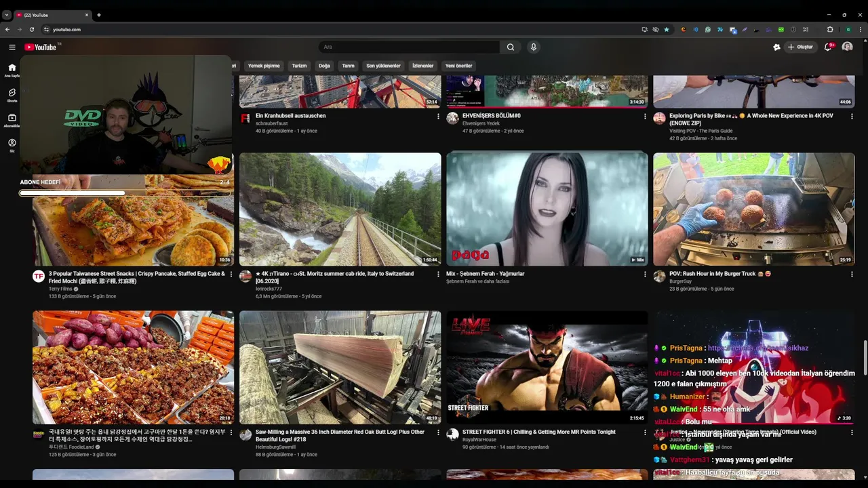This screenshot has height=488, width=868.
Task: Open the Şebnem Ferah Mix thumbnail
Action: point(547,209)
